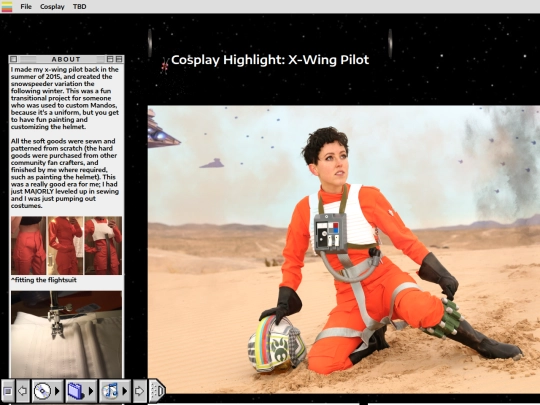The height and width of the screenshot is (405, 540).
Task: Click the blue folder control strip icon
Action: click(x=76, y=391)
